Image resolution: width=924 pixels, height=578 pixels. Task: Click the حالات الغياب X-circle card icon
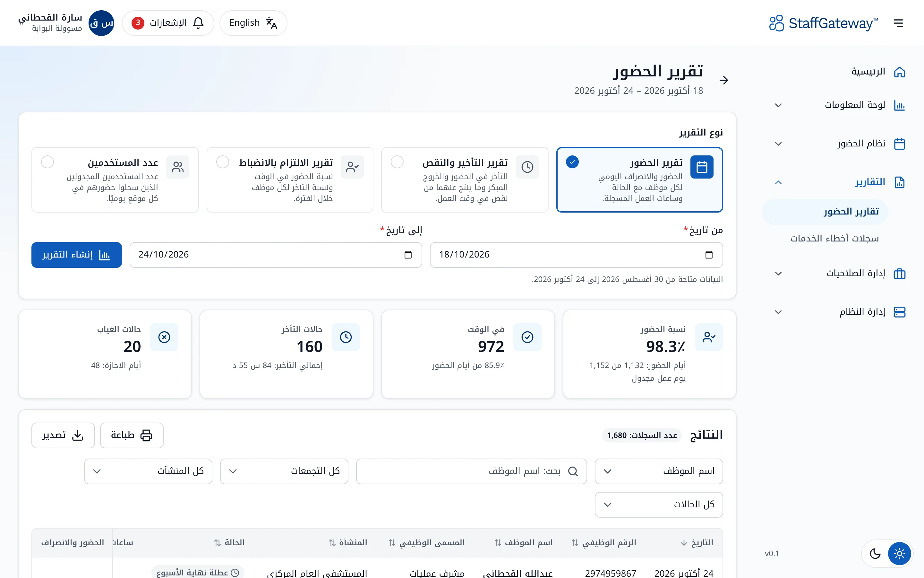point(164,337)
